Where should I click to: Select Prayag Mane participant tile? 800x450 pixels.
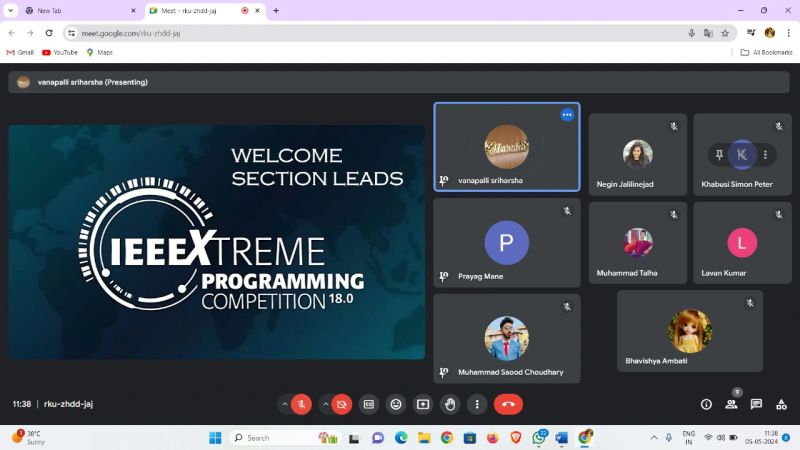click(507, 243)
